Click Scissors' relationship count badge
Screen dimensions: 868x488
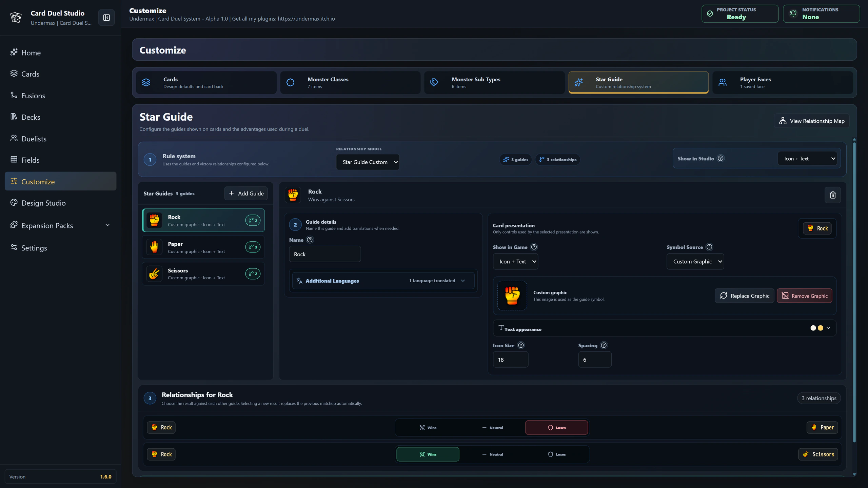tap(253, 273)
